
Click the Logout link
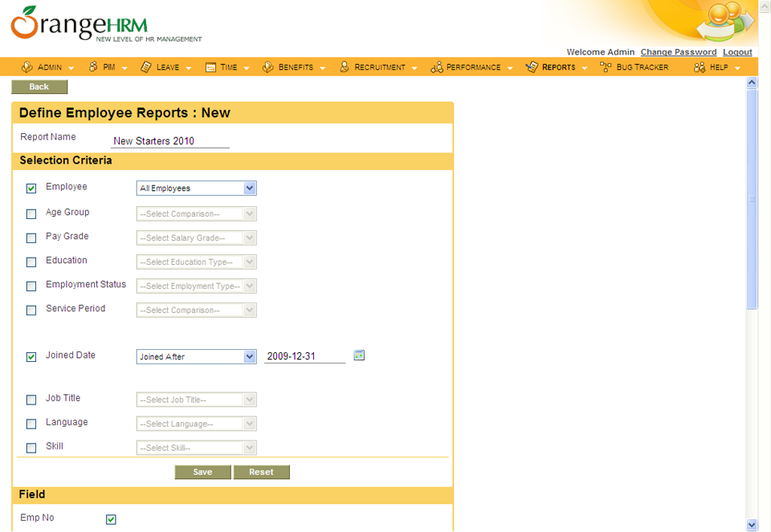click(737, 52)
